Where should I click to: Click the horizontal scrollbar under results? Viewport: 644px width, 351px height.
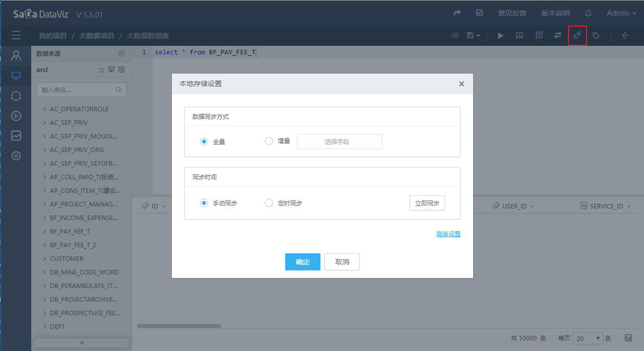click(179, 326)
